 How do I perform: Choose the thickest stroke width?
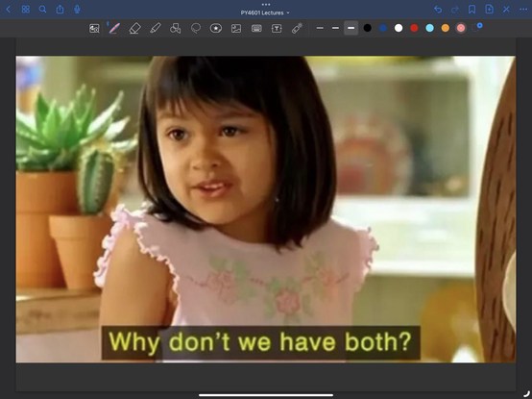pos(351,28)
